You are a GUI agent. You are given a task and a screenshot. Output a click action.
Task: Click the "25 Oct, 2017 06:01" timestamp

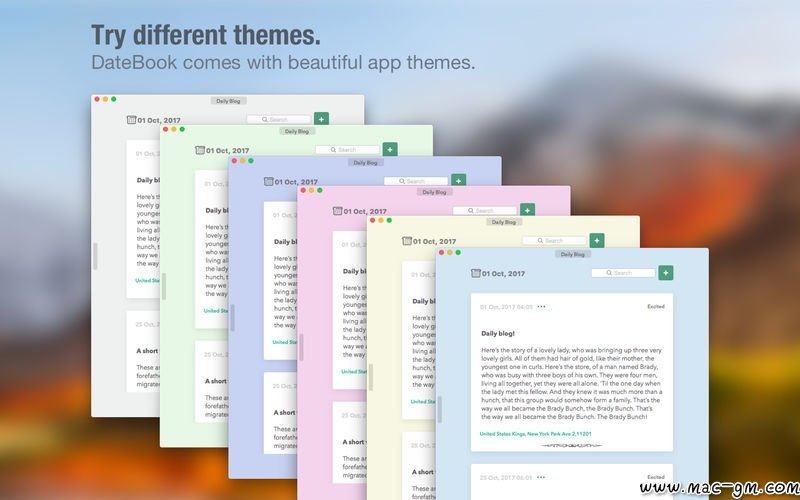click(506, 478)
